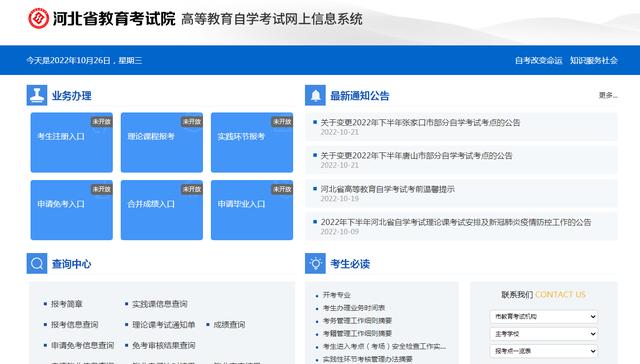Open the 考生办理业务时间表 link

pos(353,308)
